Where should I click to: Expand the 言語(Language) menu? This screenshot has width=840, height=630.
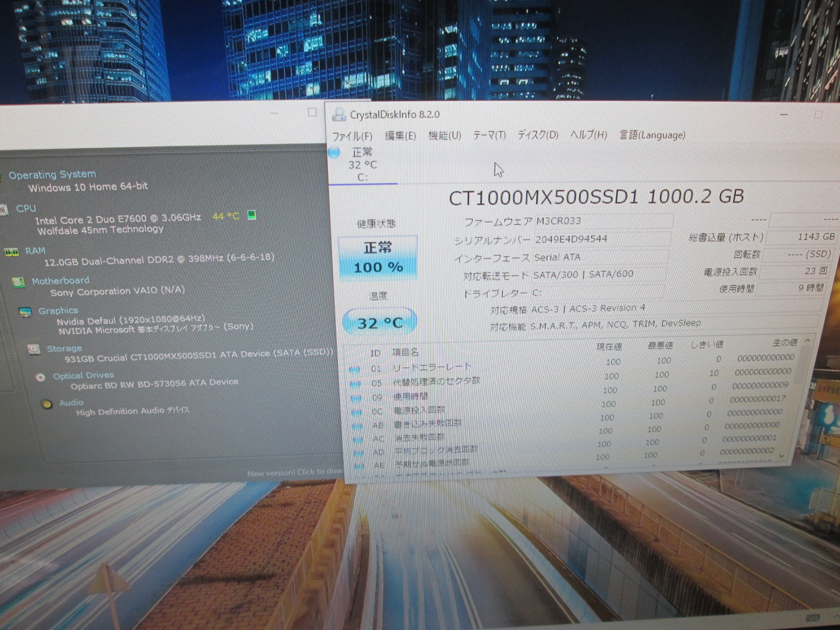coord(652,135)
